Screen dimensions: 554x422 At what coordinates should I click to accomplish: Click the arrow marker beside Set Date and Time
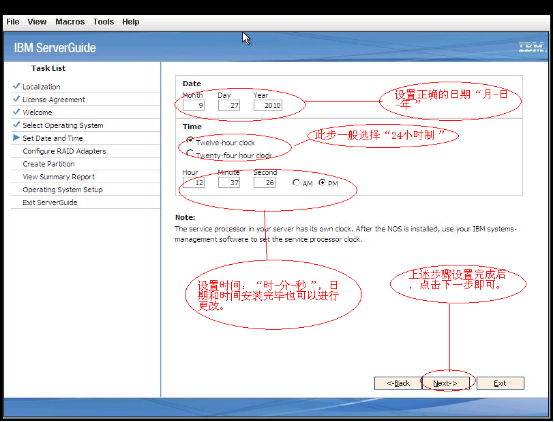click(x=16, y=137)
